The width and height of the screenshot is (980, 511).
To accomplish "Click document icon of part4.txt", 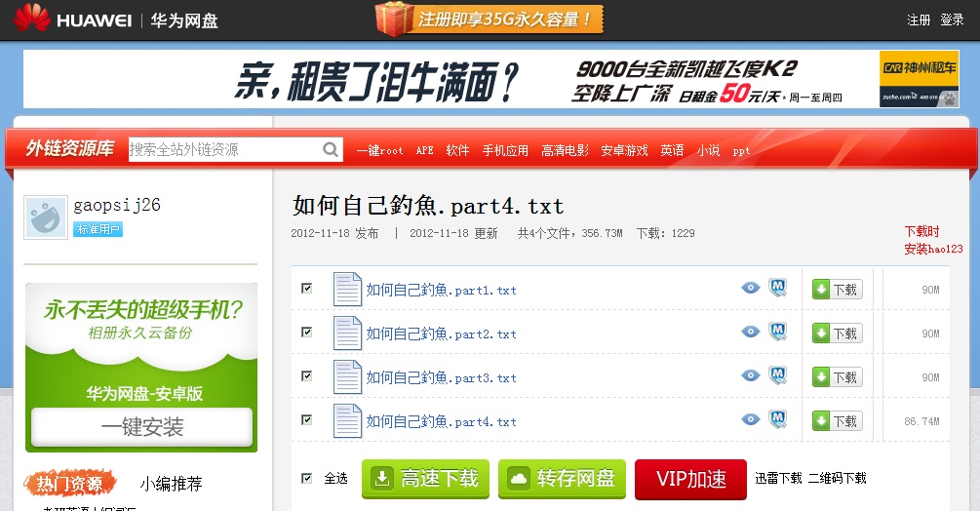I will pyautogui.click(x=347, y=420).
